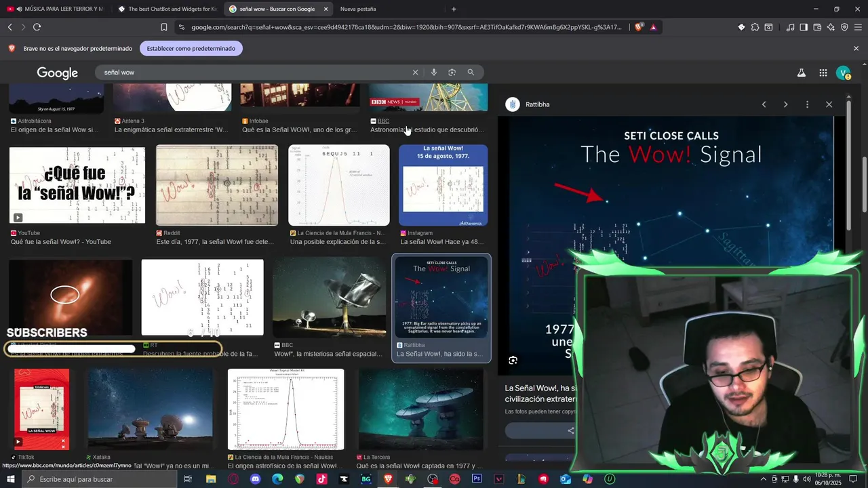Dismiss the default browser notification bar

coord(856,49)
